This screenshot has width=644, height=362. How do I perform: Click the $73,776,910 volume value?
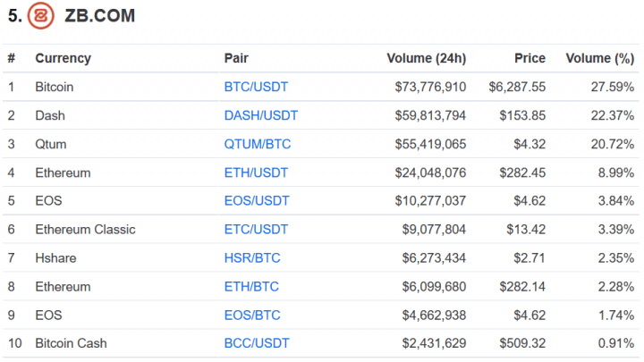coord(430,87)
